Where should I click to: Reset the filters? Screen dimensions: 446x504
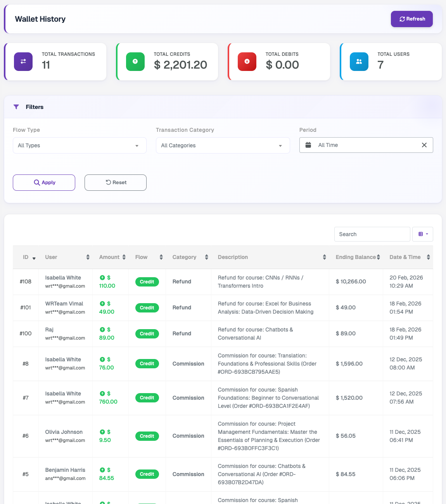116,183
